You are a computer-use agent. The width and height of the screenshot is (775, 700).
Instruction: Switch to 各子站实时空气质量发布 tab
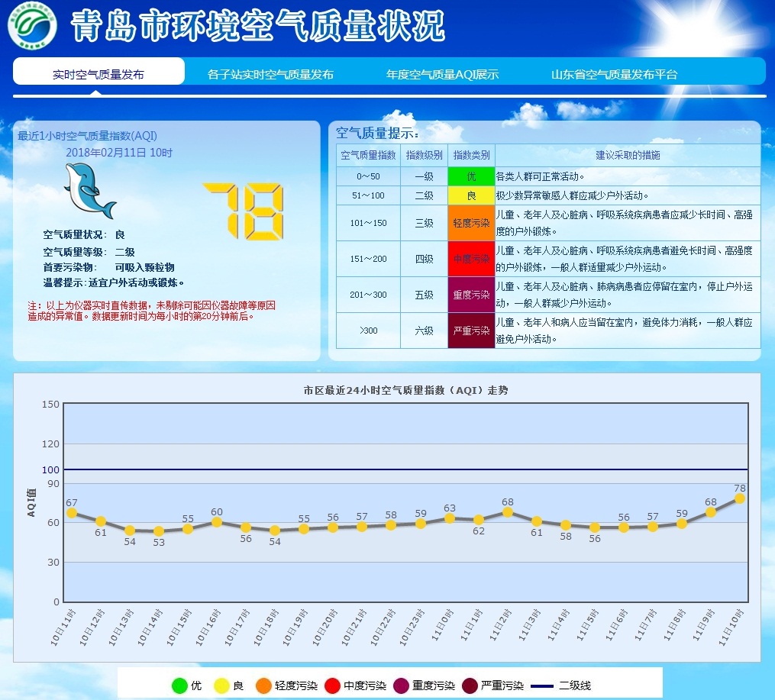[x=270, y=74]
